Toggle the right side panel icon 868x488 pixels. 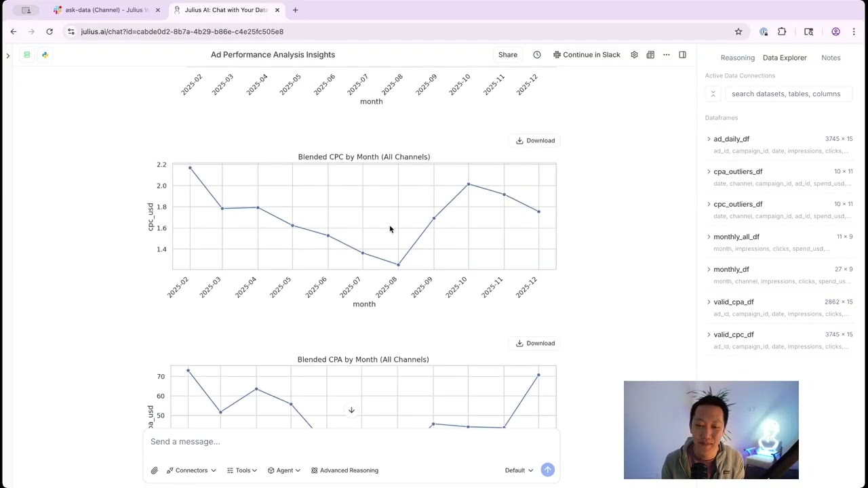683,55
